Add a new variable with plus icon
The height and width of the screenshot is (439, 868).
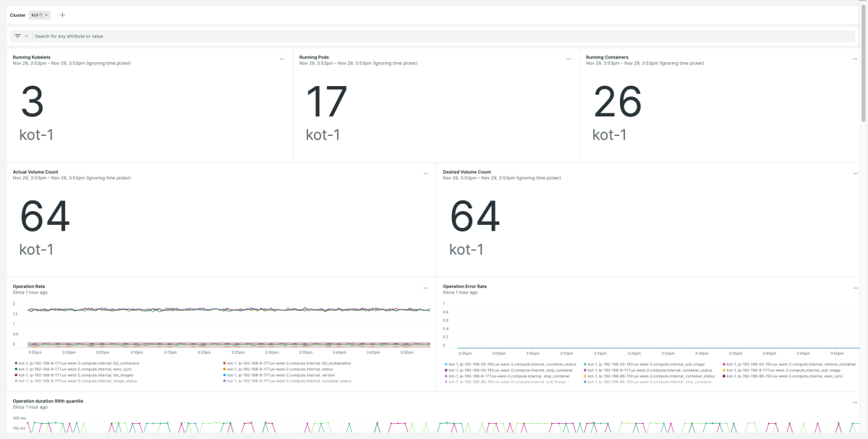62,14
